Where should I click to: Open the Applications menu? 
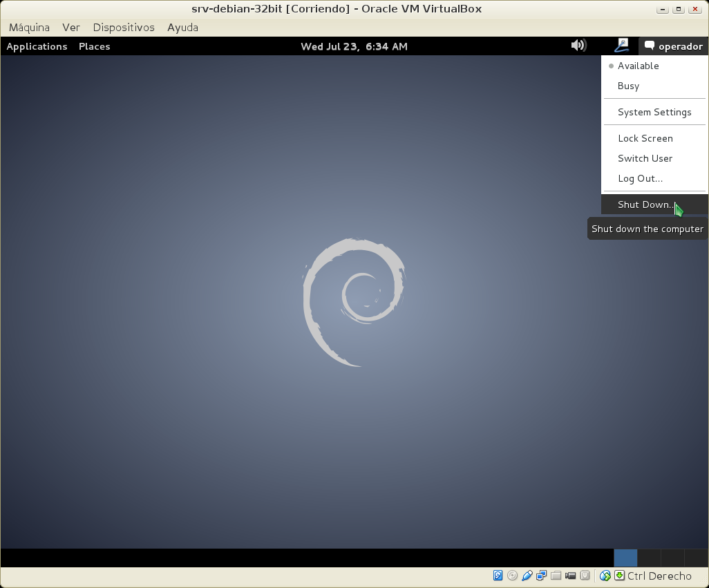tap(37, 46)
